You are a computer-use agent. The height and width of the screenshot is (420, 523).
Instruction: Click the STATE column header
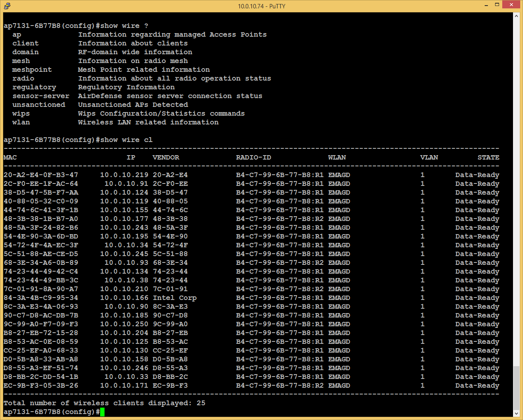tap(489, 158)
